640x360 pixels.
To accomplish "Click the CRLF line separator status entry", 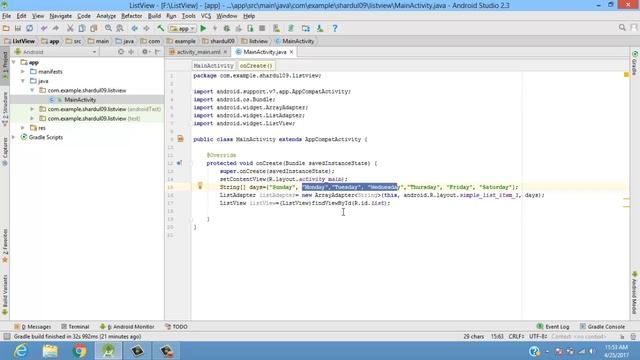I will (x=516, y=337).
